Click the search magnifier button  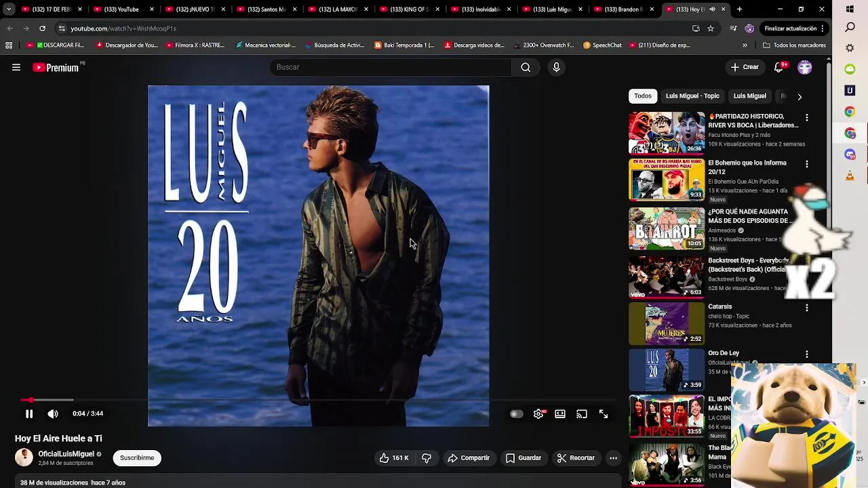526,67
